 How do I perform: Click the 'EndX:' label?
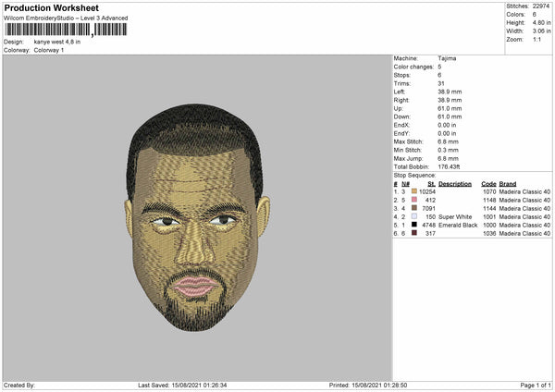tap(401, 125)
